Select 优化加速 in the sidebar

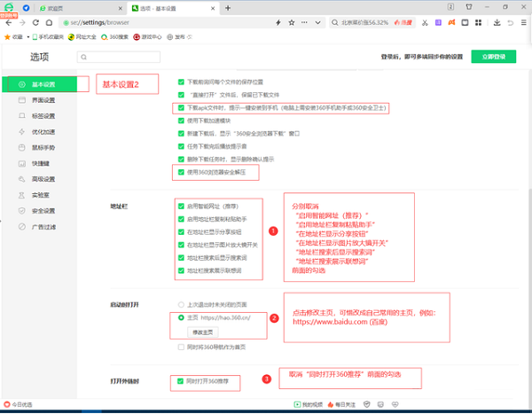click(39, 132)
